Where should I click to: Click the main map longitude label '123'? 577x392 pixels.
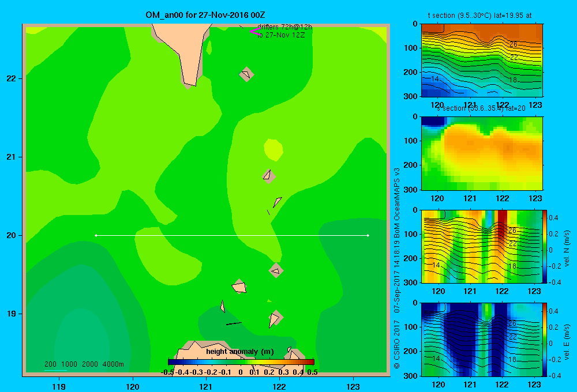(353, 386)
